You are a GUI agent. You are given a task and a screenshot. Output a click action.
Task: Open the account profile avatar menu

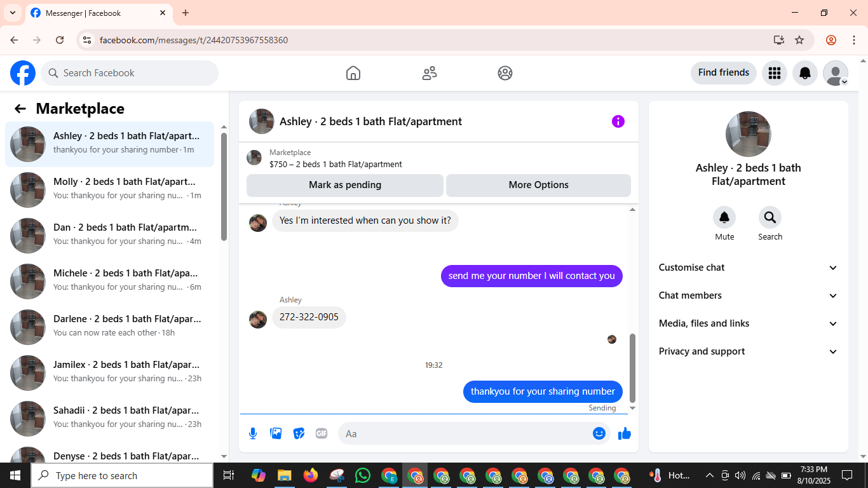click(x=835, y=73)
